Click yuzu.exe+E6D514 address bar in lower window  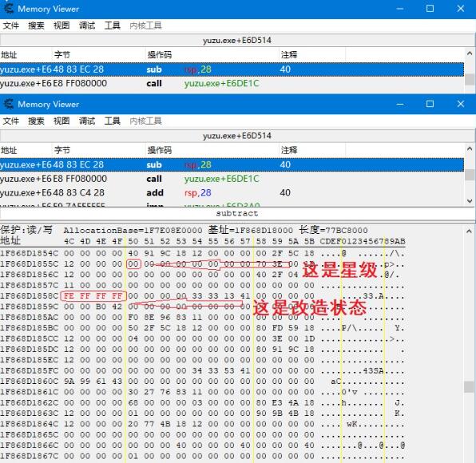click(x=237, y=136)
